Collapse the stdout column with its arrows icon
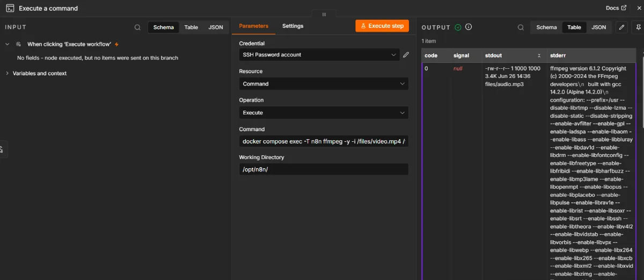Image resolution: width=644 pixels, height=280 pixels. (539, 55)
